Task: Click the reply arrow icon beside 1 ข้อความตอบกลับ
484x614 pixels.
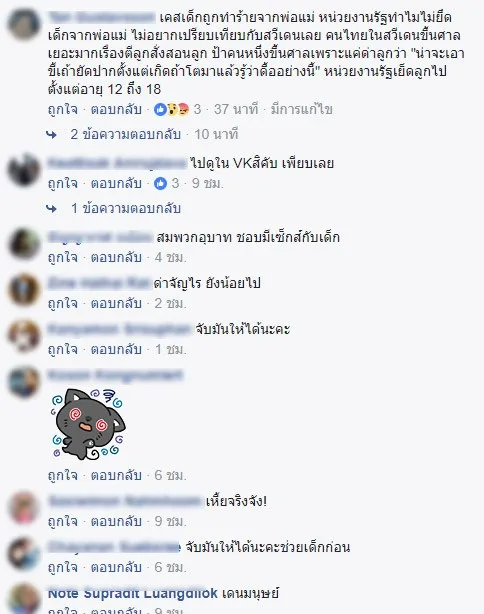Action: (x=51, y=209)
